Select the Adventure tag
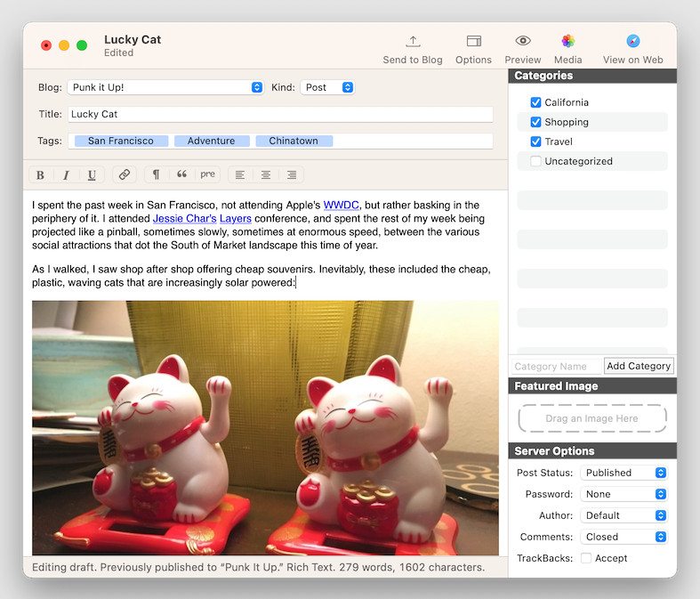Image resolution: width=700 pixels, height=599 pixels. point(212,141)
